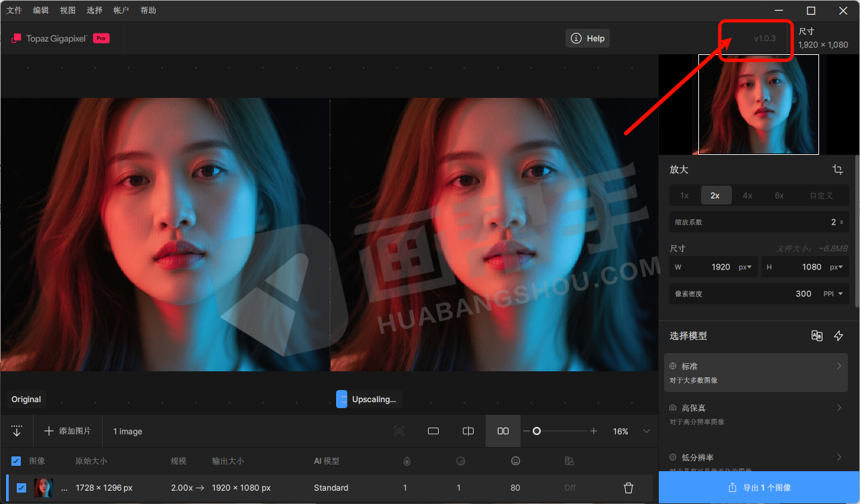Click the zoom slider handle

pos(537,431)
